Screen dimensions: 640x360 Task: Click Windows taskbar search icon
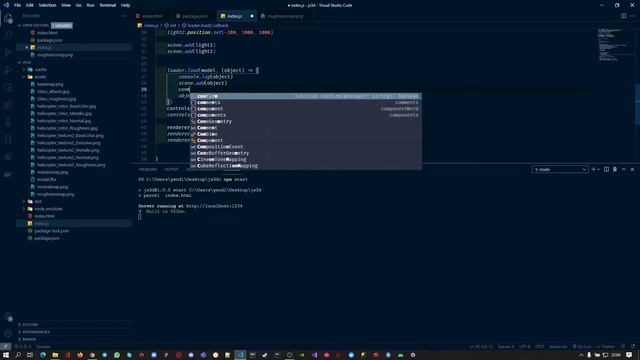[x=18, y=355]
